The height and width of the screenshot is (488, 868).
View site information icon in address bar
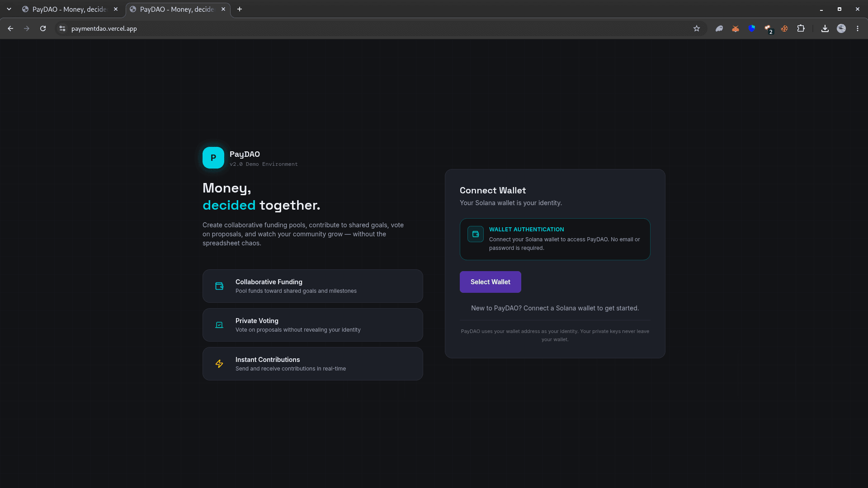[62, 28]
